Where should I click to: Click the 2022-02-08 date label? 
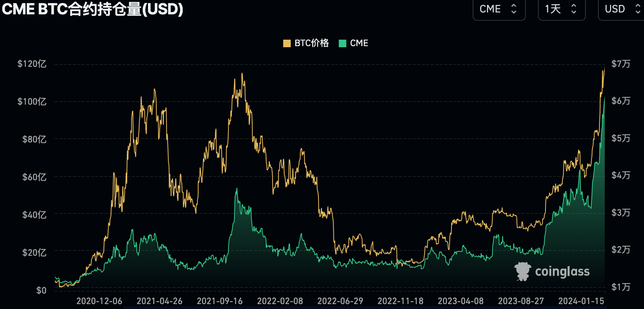tap(280, 301)
